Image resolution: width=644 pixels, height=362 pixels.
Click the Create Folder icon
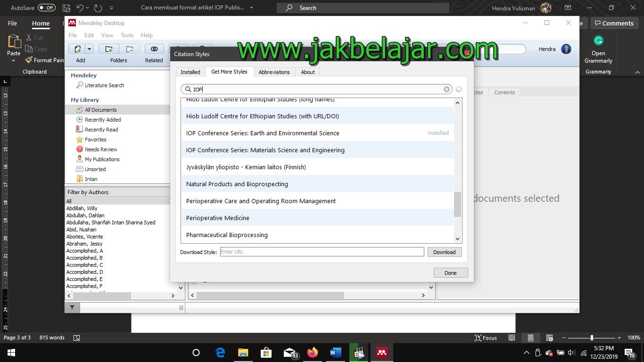[x=109, y=49]
